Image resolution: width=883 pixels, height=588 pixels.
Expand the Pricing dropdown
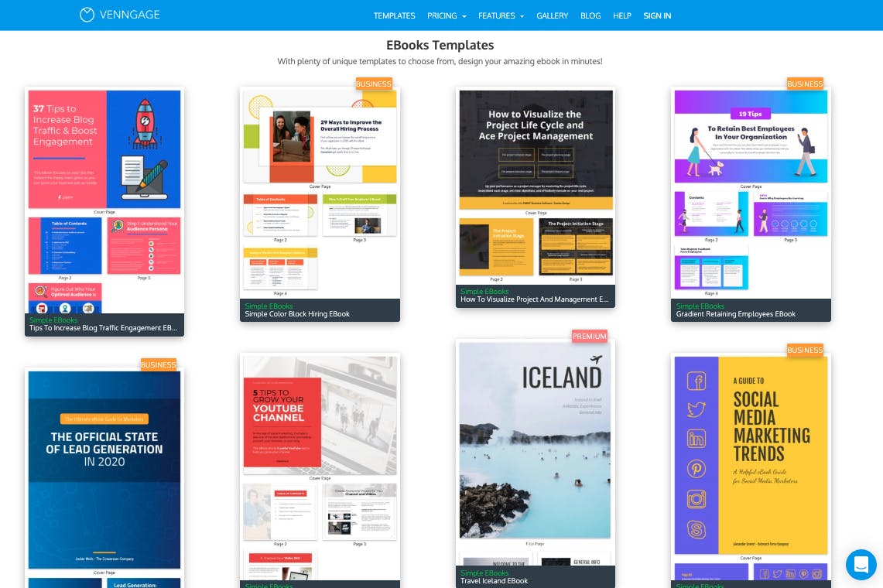tap(447, 15)
